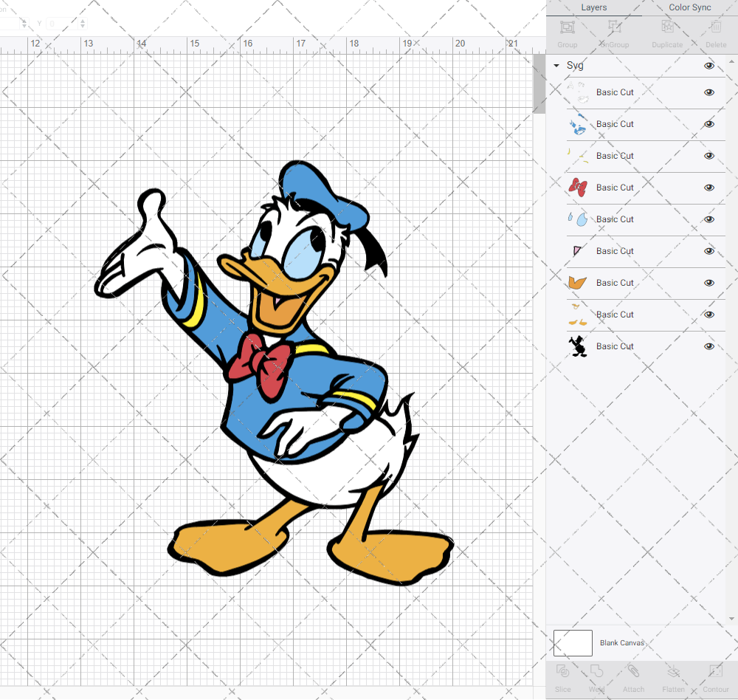Click Donald Duck's red bow tie on canvas
Image resolution: width=738 pixels, height=700 pixels.
tap(258, 366)
